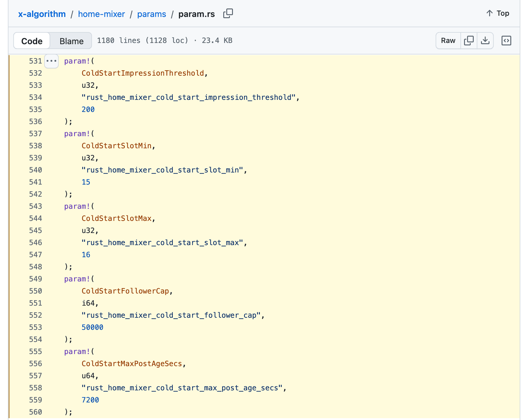This screenshot has height=420, width=530.
Task: Click string rust_home_mixer_cold_start_slot_min
Action: point(162,170)
